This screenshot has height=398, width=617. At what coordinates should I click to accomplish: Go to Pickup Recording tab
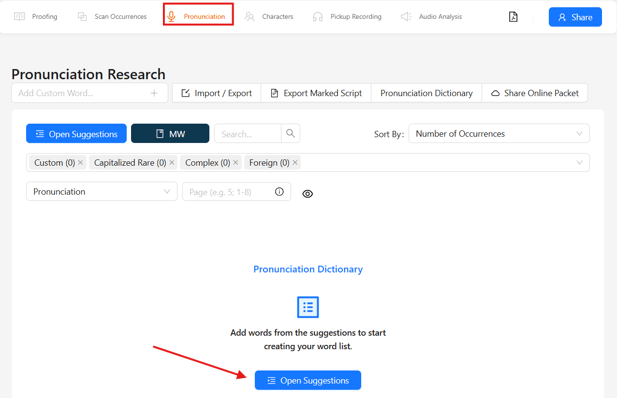(347, 17)
